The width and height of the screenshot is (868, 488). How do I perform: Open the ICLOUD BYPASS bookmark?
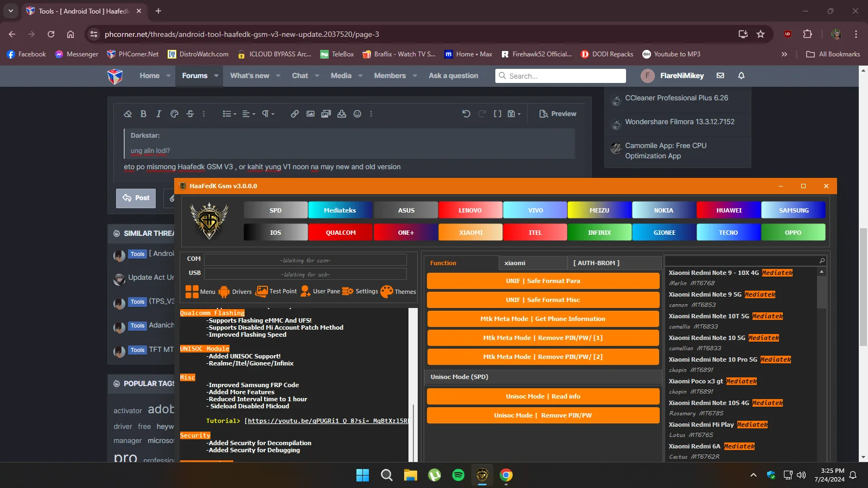(275, 54)
